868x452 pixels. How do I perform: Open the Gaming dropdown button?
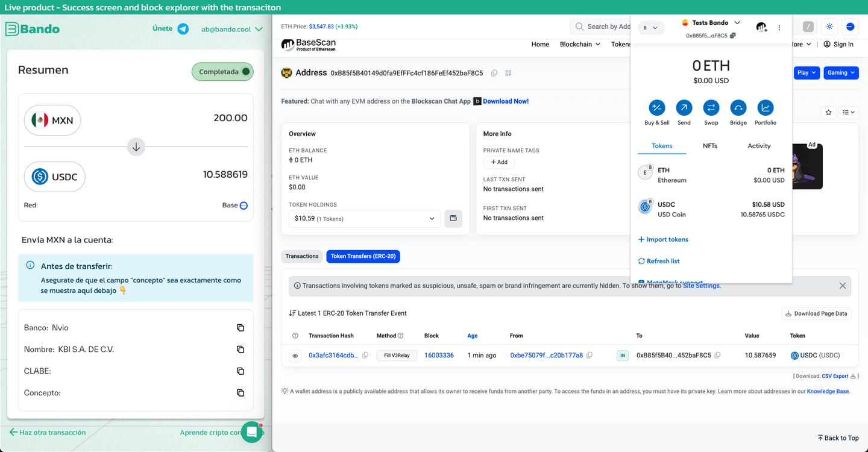click(x=841, y=73)
